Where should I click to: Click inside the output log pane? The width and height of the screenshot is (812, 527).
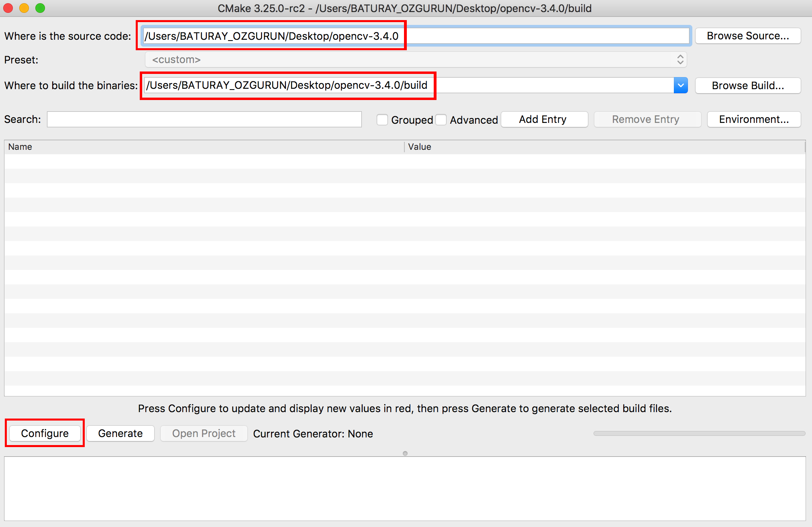405,488
